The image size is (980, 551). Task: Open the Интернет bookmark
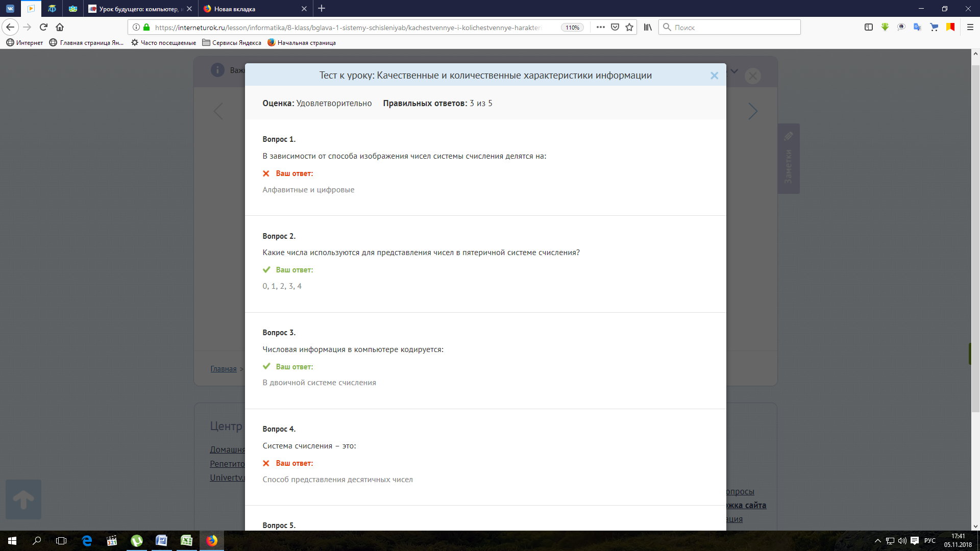pyautogui.click(x=24, y=43)
